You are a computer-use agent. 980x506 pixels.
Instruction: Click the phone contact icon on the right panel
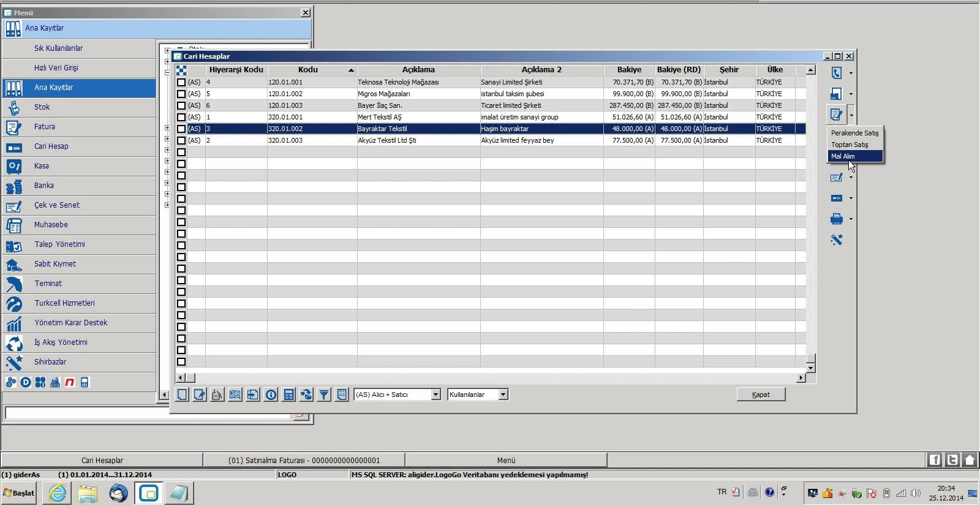pyautogui.click(x=836, y=73)
